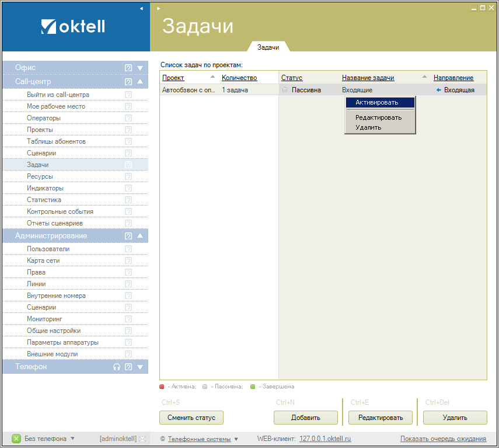The width and height of the screenshot is (499, 448).
Task: Click the headphones icon in the Телефон header
Action: click(x=117, y=367)
